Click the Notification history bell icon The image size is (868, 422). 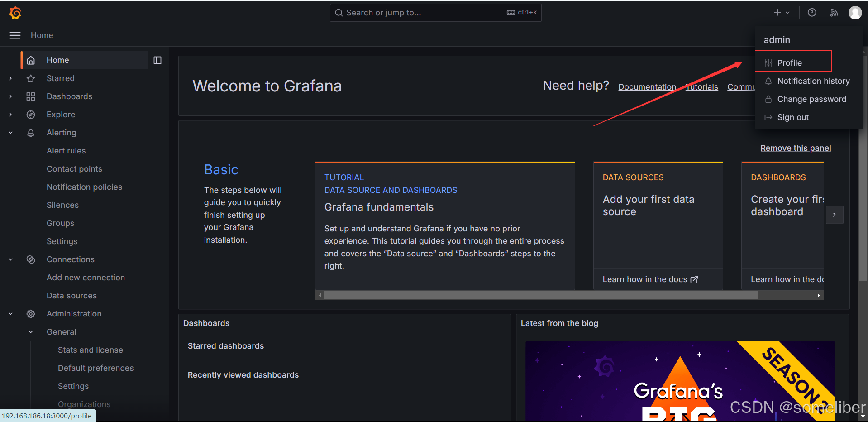pyautogui.click(x=768, y=81)
